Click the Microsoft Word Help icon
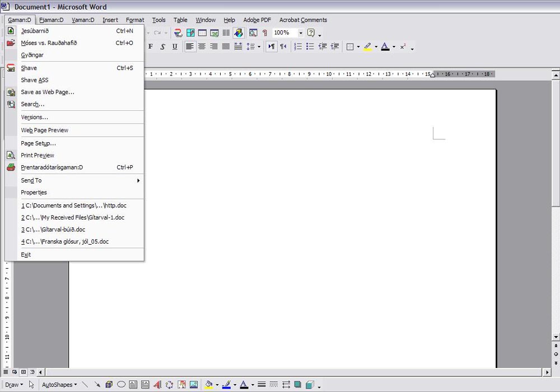This screenshot has width=560, height=392. pos(311,33)
